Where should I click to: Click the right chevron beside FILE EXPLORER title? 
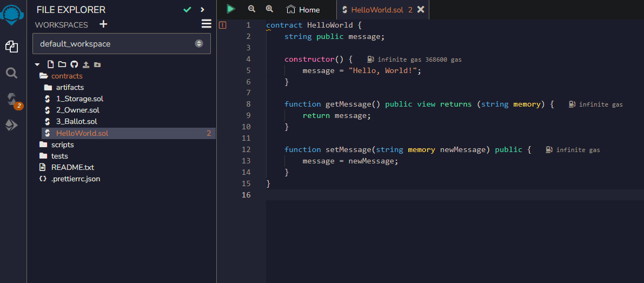(202, 9)
